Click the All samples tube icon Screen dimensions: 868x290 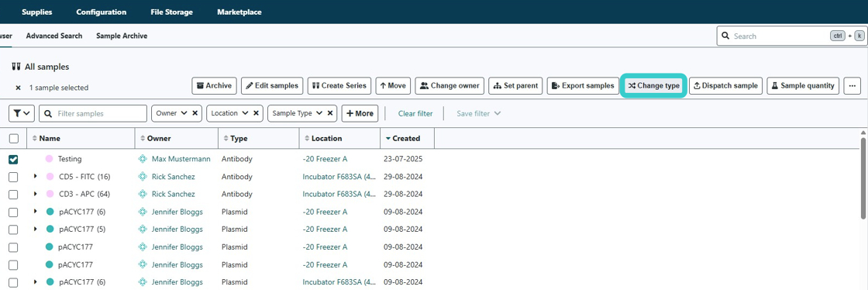[x=16, y=67]
